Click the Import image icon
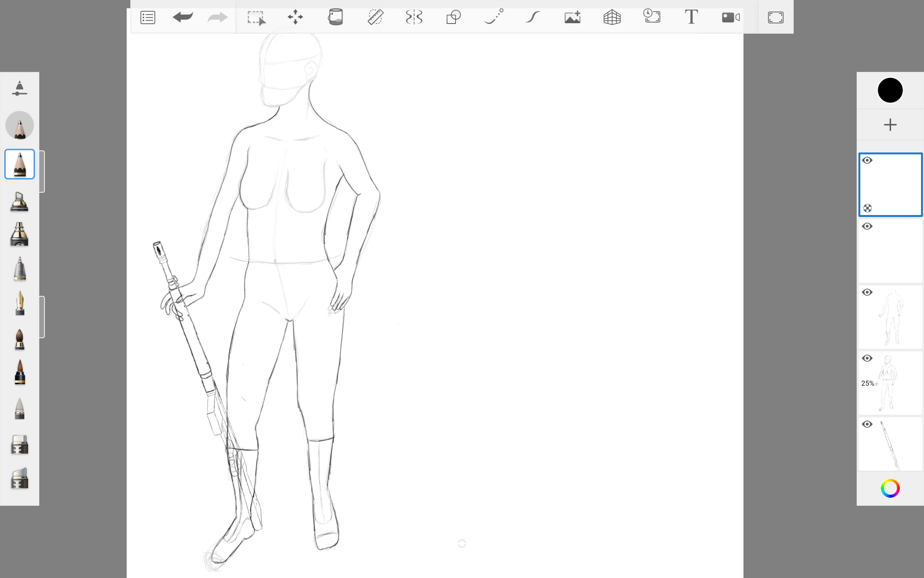 click(x=572, y=17)
